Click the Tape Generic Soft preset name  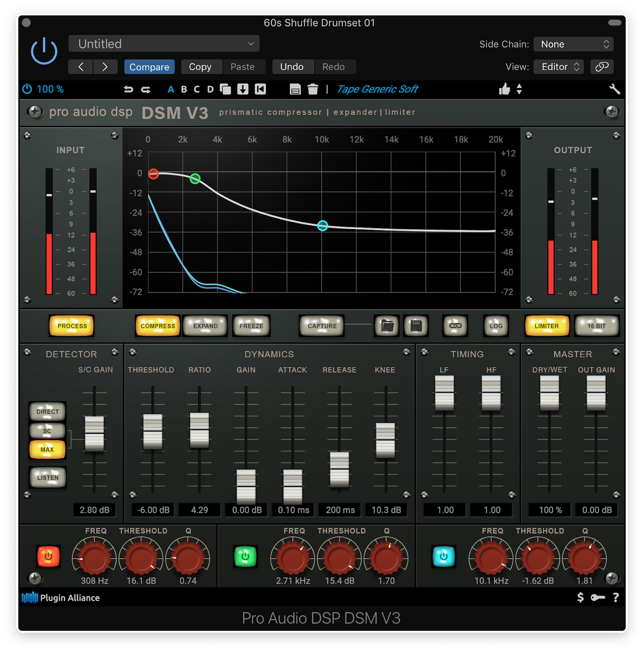click(x=377, y=89)
